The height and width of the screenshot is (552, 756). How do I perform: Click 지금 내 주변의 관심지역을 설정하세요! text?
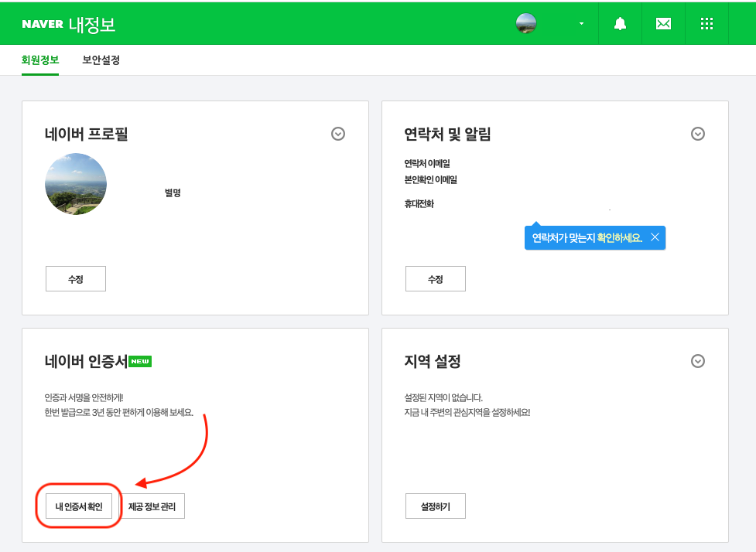tap(467, 412)
